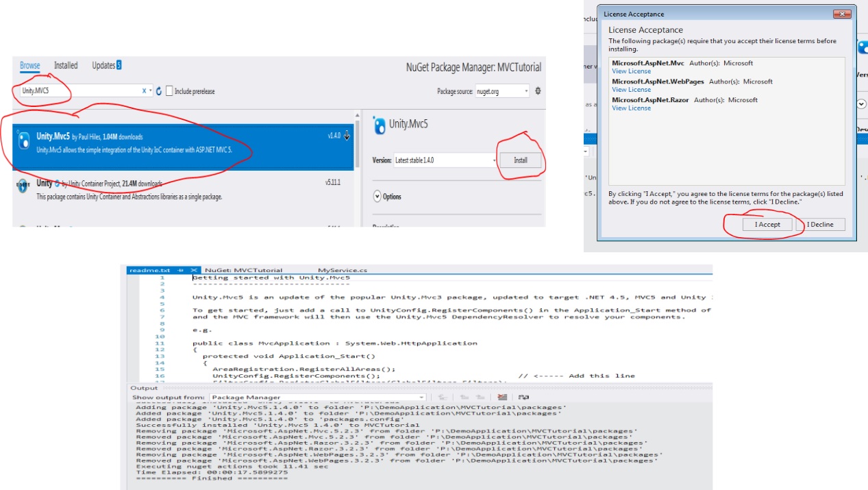The width and height of the screenshot is (868, 490).
Task: Click the Install button
Action: tap(521, 160)
